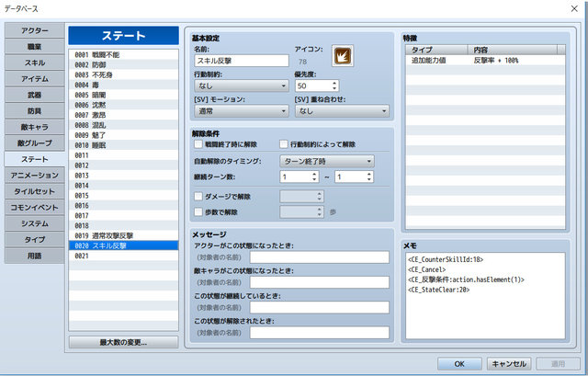Viewport: 588px width, 376px height.
Task: Switch to 武器 tab
Action: 35,95
